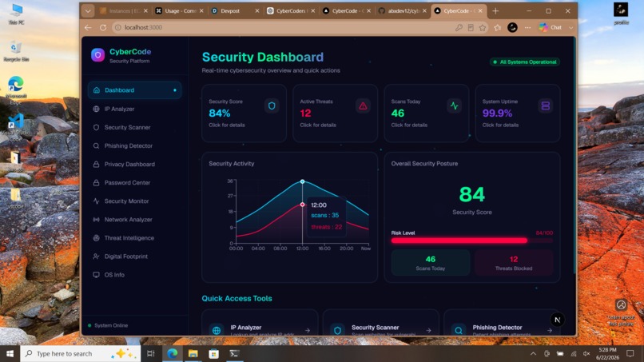This screenshot has height=362, width=644.
Task: Click the password key icon in address bar
Action: pos(459,27)
